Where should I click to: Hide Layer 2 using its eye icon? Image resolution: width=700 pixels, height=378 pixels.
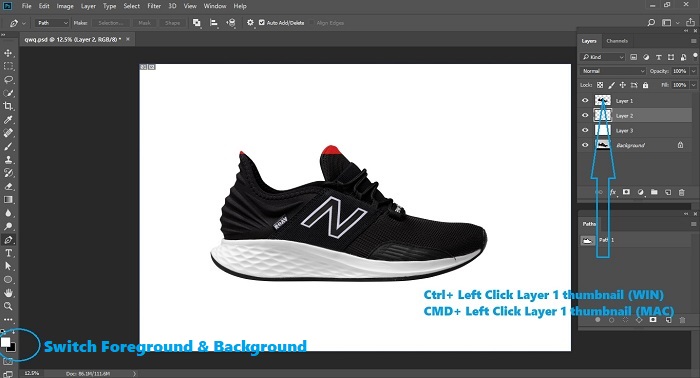[x=585, y=115]
